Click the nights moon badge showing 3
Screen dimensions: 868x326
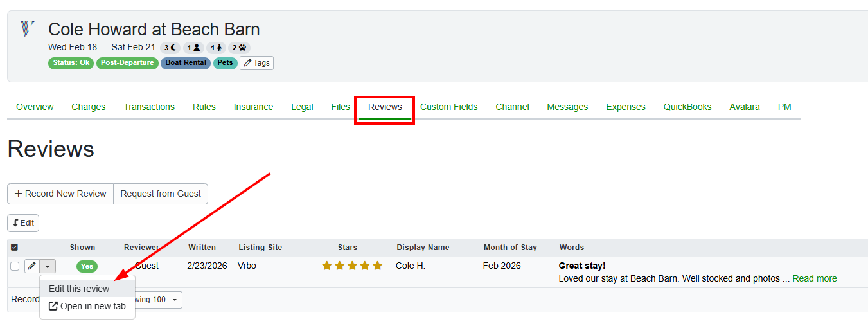(x=170, y=47)
